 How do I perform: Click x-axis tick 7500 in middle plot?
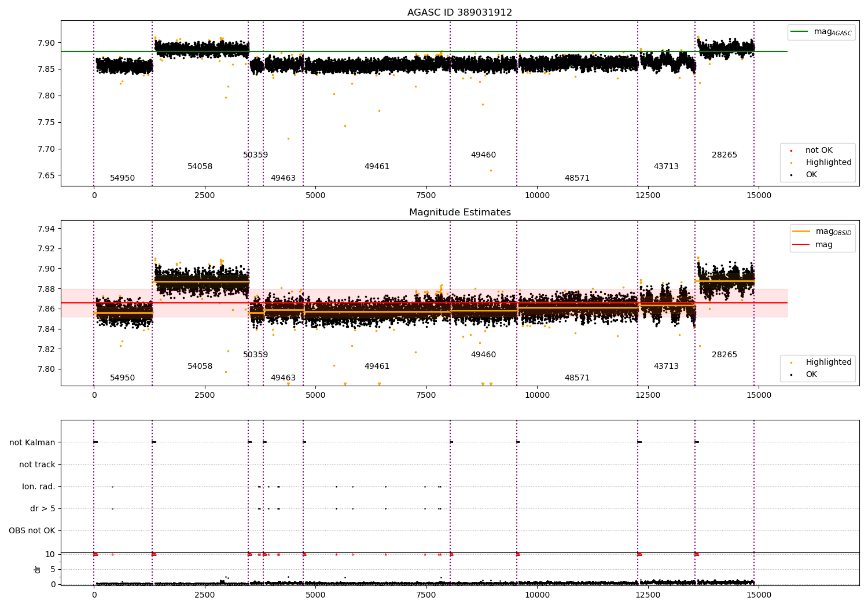point(426,395)
